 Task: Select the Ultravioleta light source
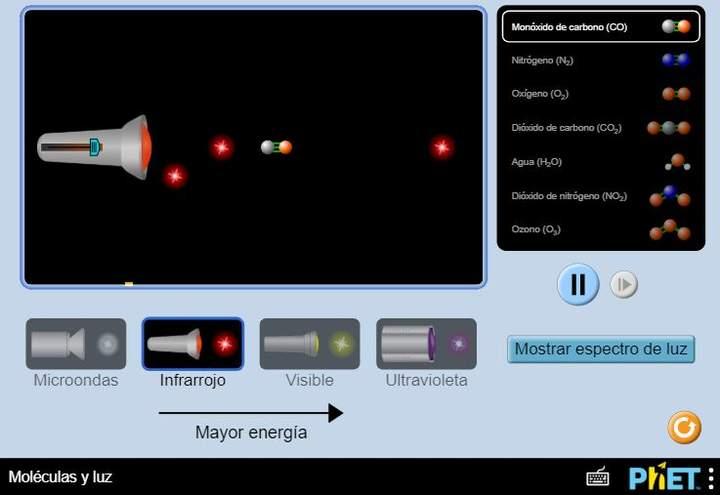pos(426,344)
